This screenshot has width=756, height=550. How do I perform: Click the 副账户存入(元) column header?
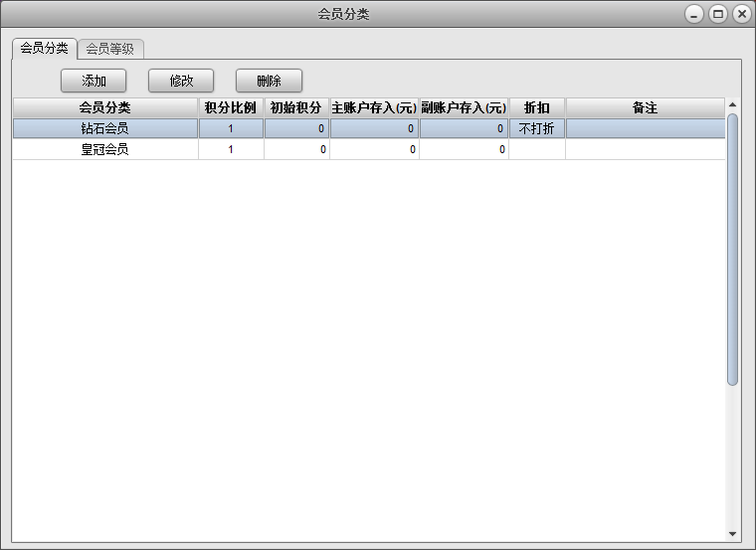(x=464, y=107)
